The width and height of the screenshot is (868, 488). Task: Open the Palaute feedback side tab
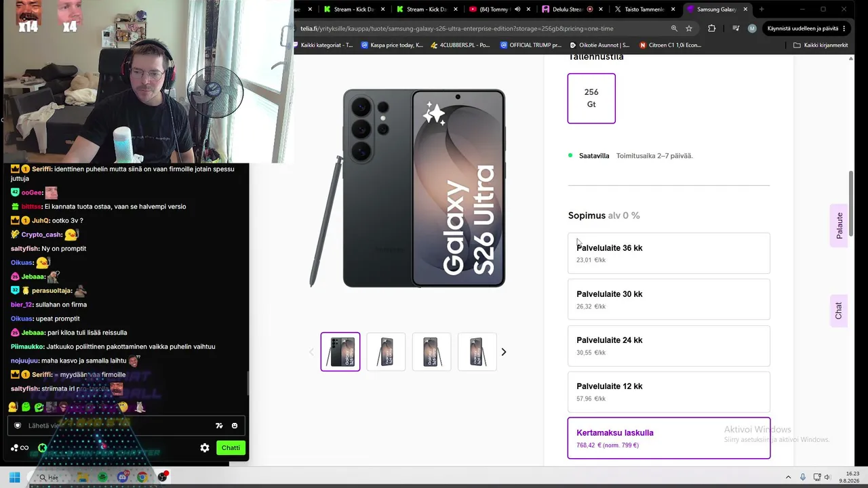[x=839, y=226]
